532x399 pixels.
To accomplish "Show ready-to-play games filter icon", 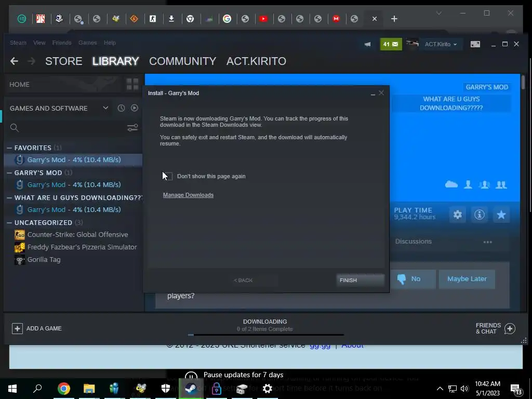I will 135,108.
